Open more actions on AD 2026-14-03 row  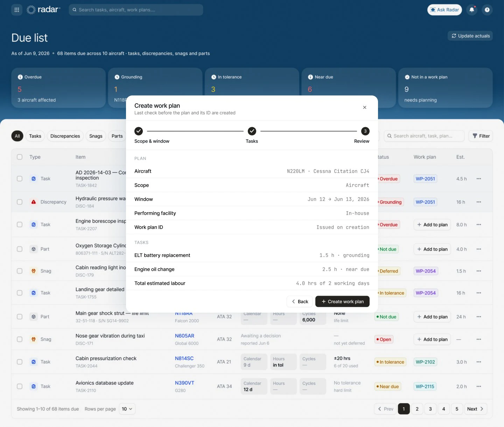tap(479, 179)
